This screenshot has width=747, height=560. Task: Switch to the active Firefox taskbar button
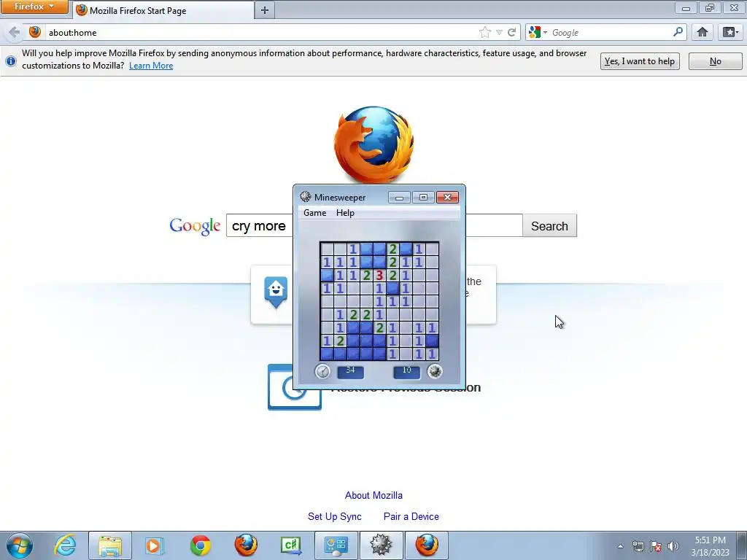pyautogui.click(x=426, y=545)
